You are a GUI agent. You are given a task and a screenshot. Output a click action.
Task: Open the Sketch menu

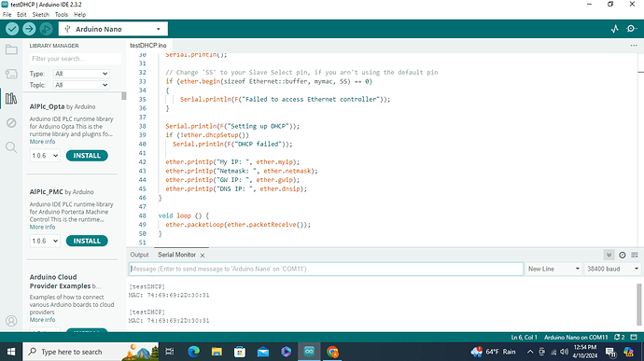coord(41,14)
